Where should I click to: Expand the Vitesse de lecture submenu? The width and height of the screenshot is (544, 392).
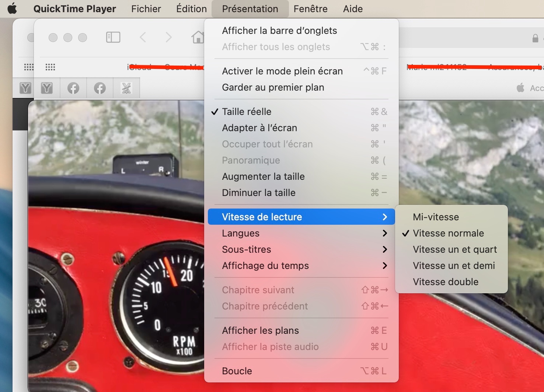click(301, 217)
